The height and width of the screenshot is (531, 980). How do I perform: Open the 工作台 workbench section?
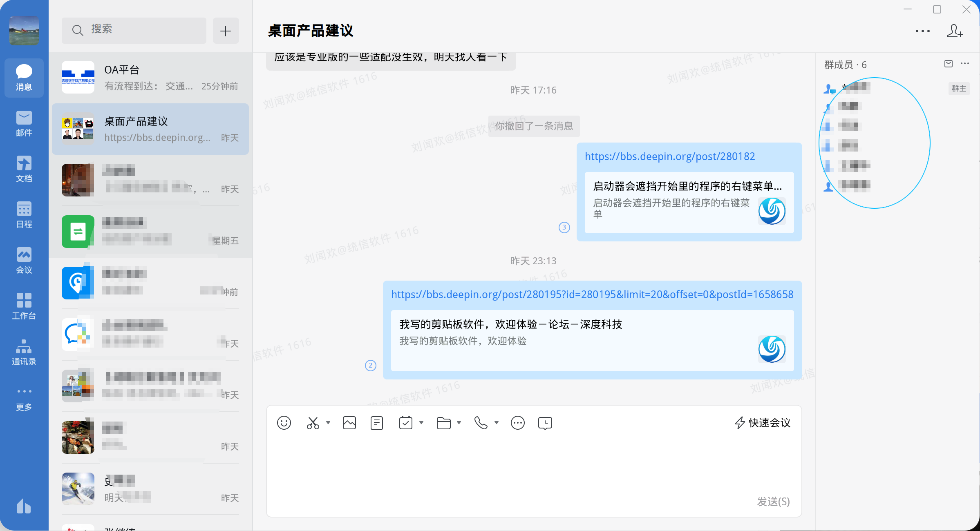(24, 306)
